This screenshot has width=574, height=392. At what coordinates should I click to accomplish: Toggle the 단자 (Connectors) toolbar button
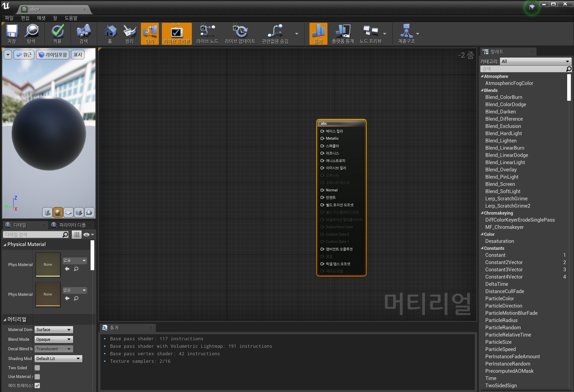(x=150, y=33)
